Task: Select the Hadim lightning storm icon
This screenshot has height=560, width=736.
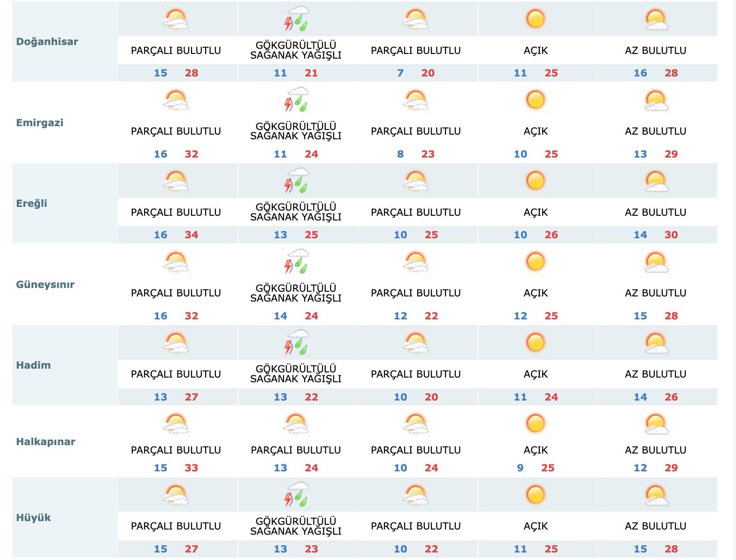Action: (296, 343)
